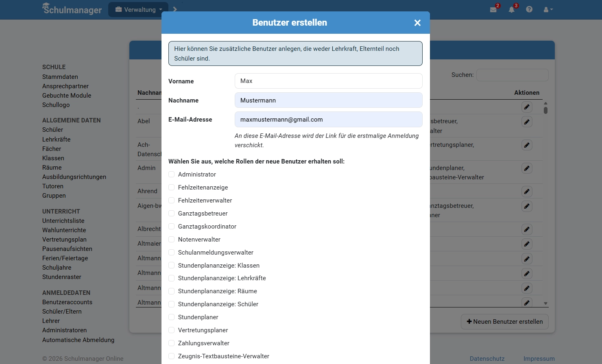Open the notifications bell icon
This screenshot has height=364, width=602.
(x=512, y=9)
